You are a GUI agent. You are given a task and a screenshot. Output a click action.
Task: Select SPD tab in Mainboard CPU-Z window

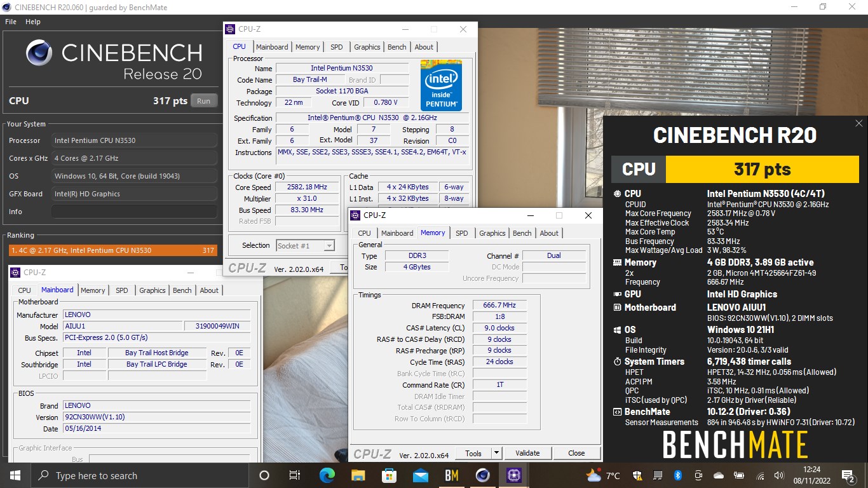(x=122, y=290)
